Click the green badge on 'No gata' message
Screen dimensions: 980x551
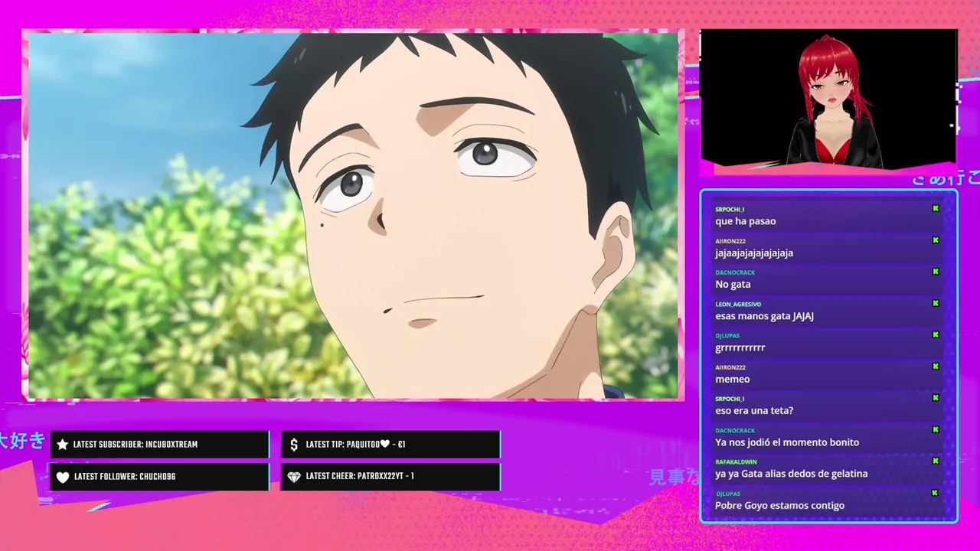pos(935,272)
